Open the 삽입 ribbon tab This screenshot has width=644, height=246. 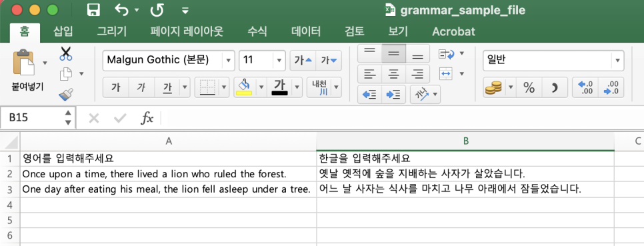pyautogui.click(x=63, y=31)
